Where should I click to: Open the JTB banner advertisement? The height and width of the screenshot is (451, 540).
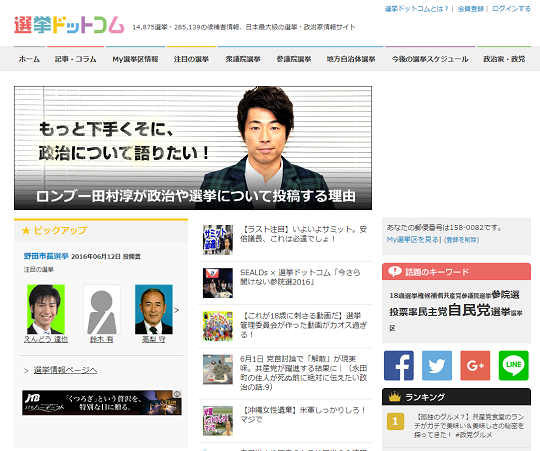102,402
